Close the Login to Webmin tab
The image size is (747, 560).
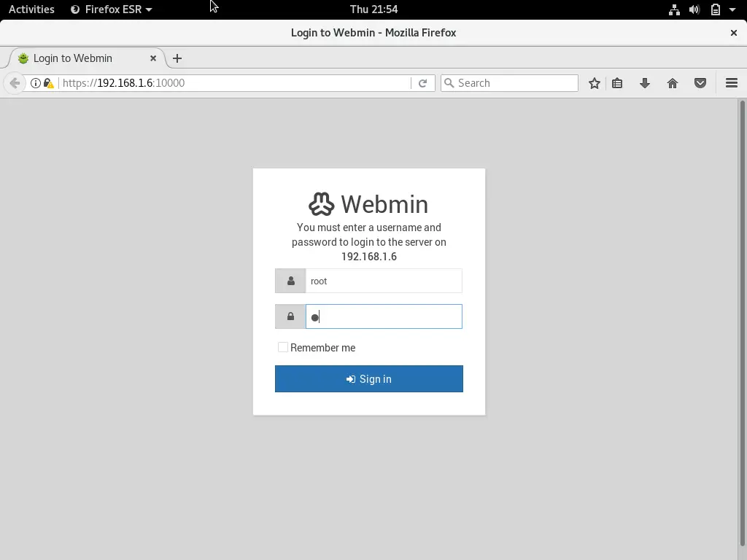click(x=153, y=58)
